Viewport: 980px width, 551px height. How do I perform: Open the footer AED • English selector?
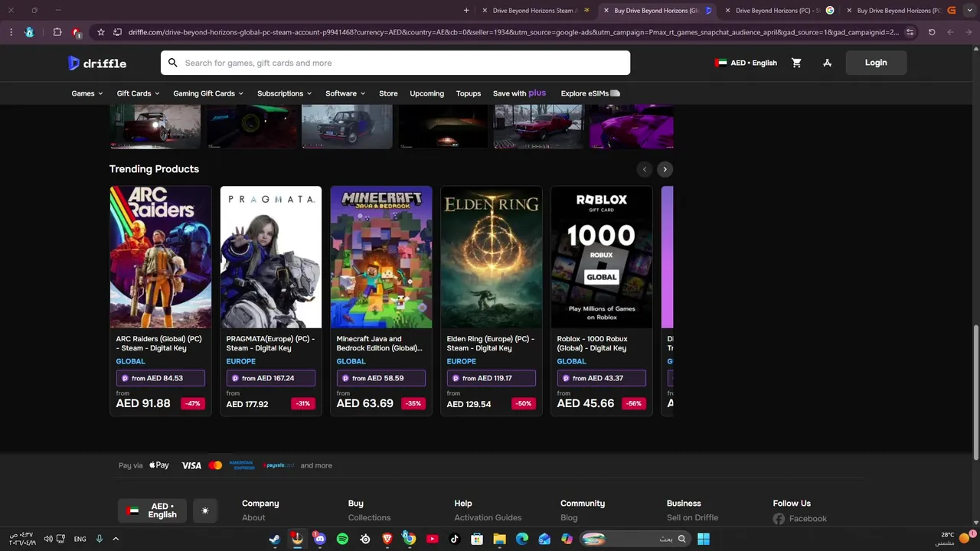pos(152,510)
